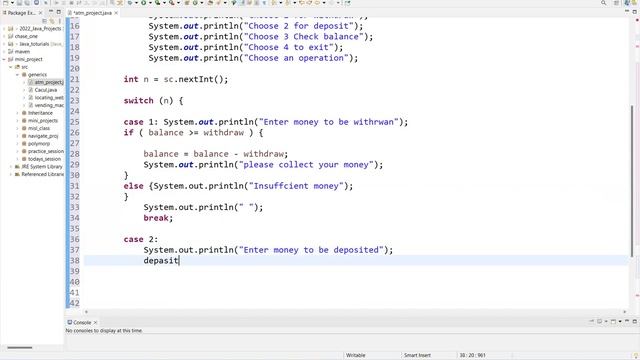Click line number 25 in gutter

click(74, 122)
